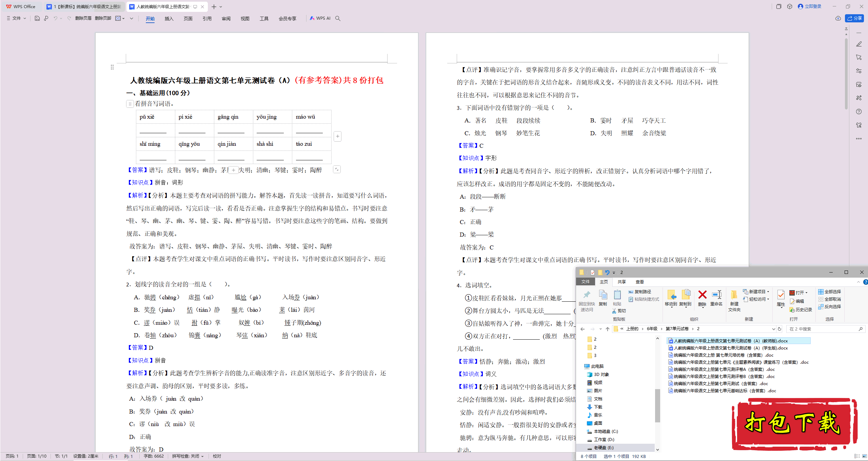
Task: Select 此电脑 in Explorer navigation tree
Action: click(x=594, y=366)
